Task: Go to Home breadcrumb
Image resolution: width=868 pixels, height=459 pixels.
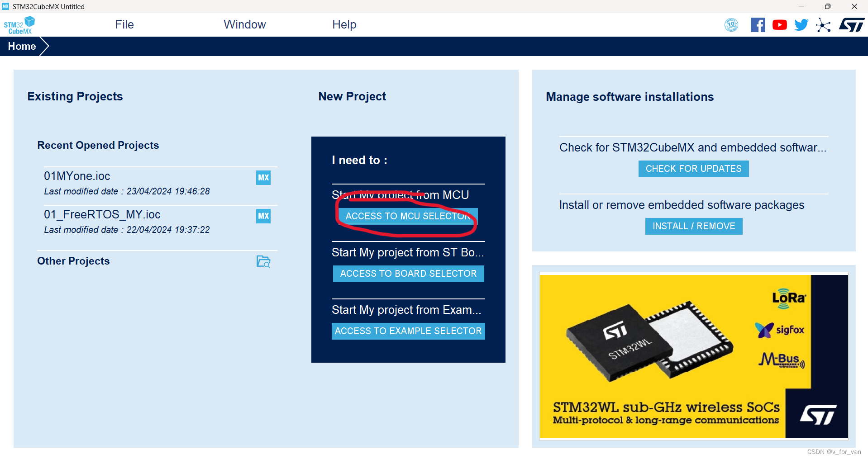Action: (x=22, y=46)
